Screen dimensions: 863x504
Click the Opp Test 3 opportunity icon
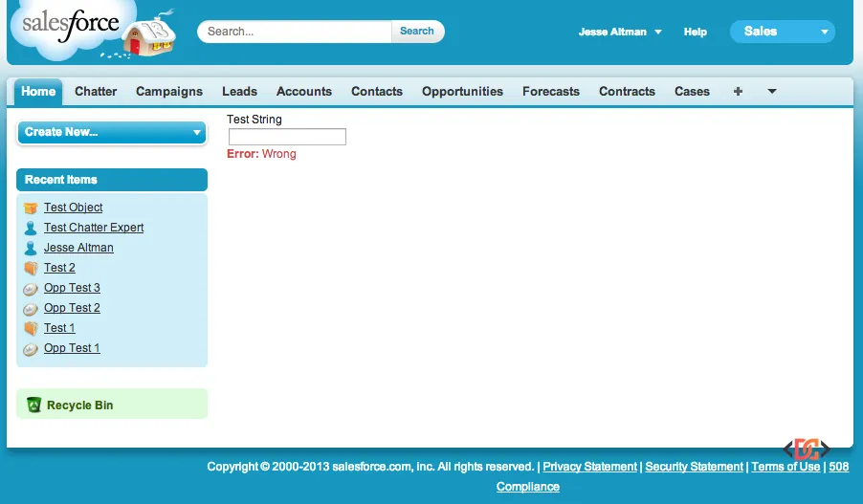tap(31, 288)
